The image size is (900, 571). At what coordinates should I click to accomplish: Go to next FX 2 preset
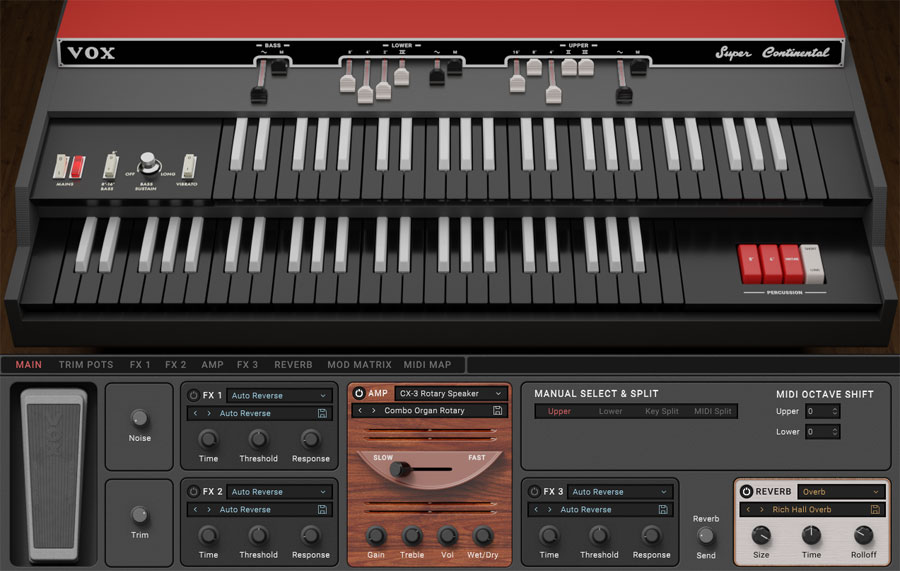[209, 510]
